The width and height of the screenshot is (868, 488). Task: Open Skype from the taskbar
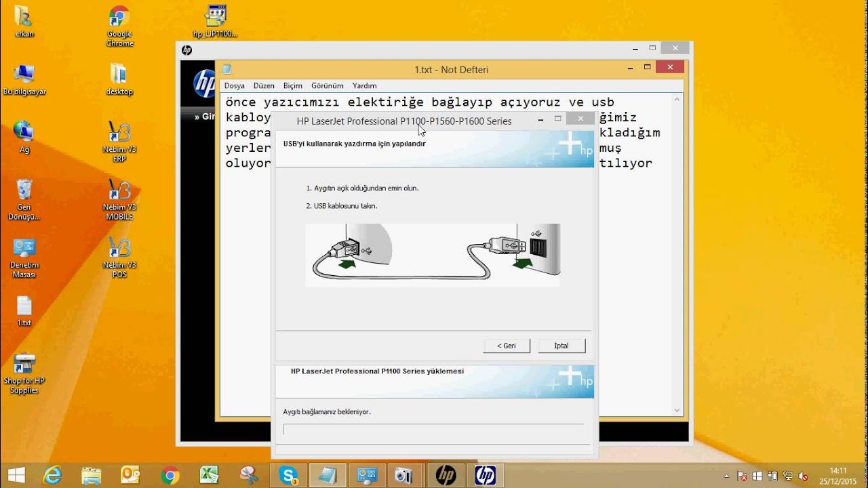coord(289,475)
